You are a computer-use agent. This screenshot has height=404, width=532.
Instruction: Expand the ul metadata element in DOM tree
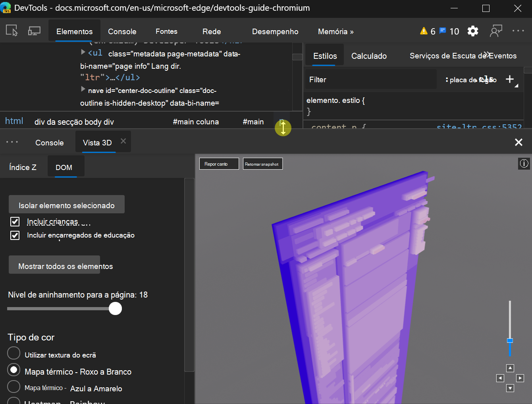click(82, 52)
